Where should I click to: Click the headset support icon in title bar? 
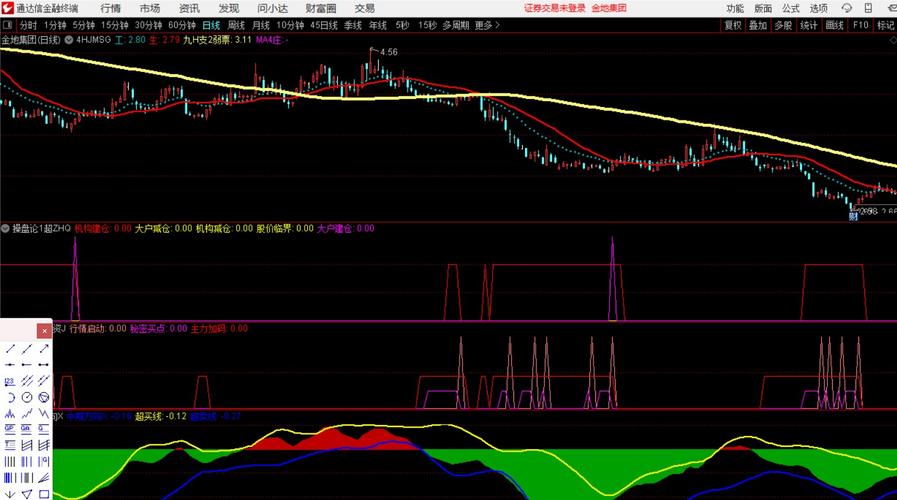click(847, 8)
